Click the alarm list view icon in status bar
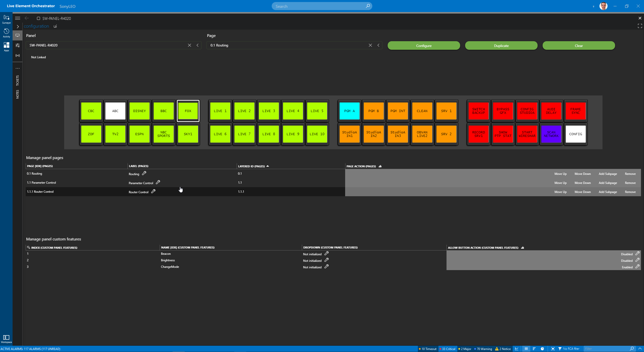The image size is (644, 352). point(526,349)
